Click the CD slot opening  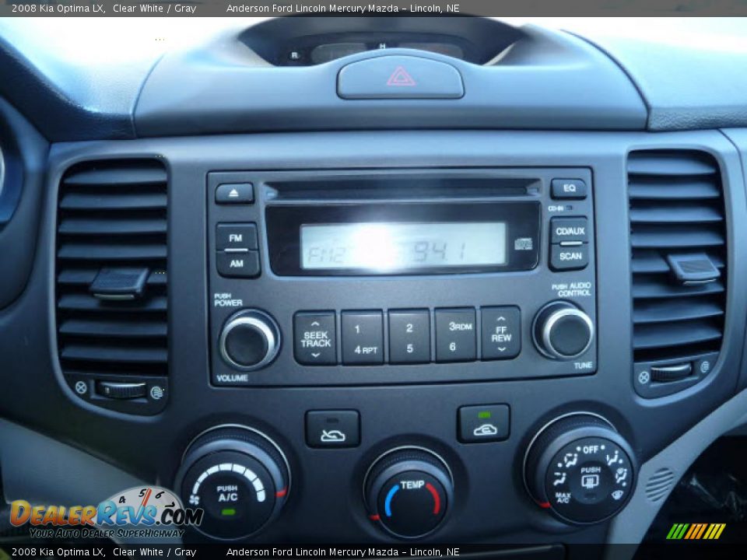click(x=402, y=188)
